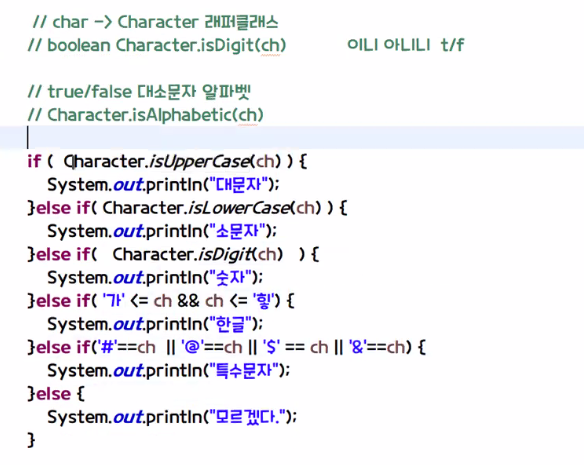The width and height of the screenshot is (584, 465).
Task: Click the comment mentioning 래퍼클래스
Action: coord(155,22)
